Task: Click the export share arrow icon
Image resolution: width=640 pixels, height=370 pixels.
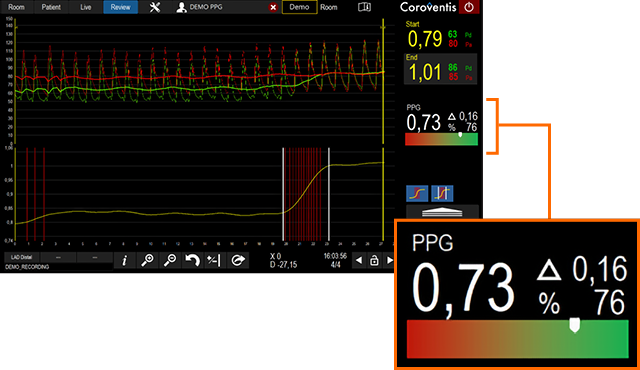Action: pos(238,260)
